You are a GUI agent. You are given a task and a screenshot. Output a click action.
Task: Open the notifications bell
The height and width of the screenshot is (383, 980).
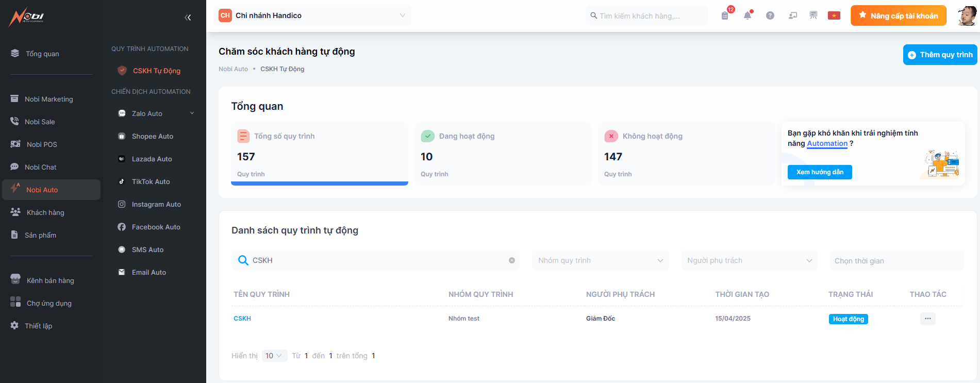pyautogui.click(x=747, y=15)
